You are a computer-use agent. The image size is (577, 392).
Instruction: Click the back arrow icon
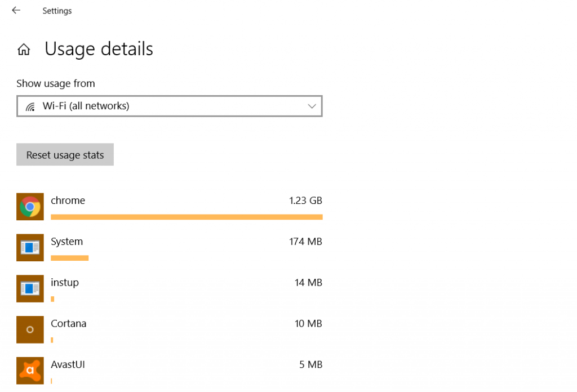coord(16,10)
